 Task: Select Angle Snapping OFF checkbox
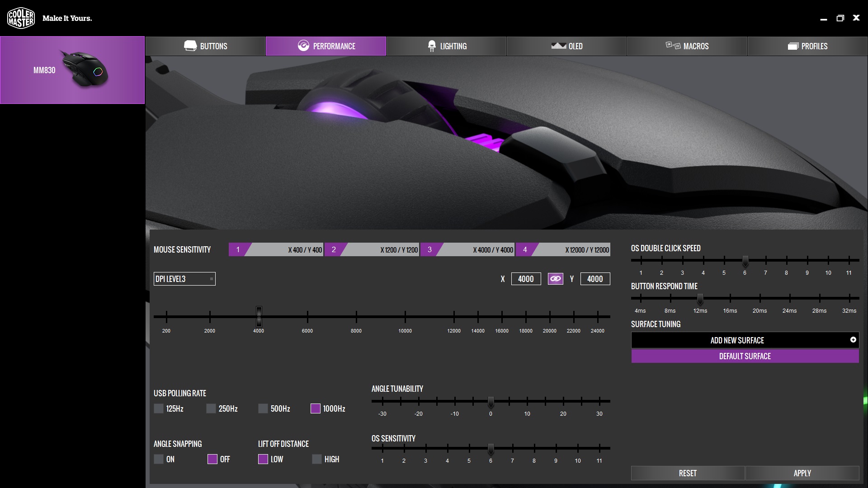[212, 459]
